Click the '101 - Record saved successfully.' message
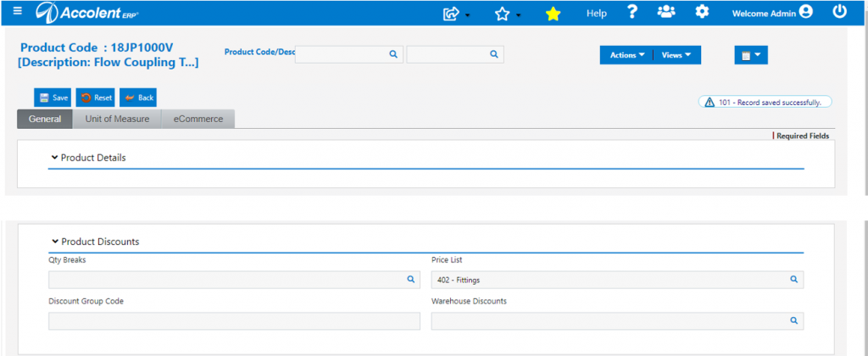 (765, 103)
